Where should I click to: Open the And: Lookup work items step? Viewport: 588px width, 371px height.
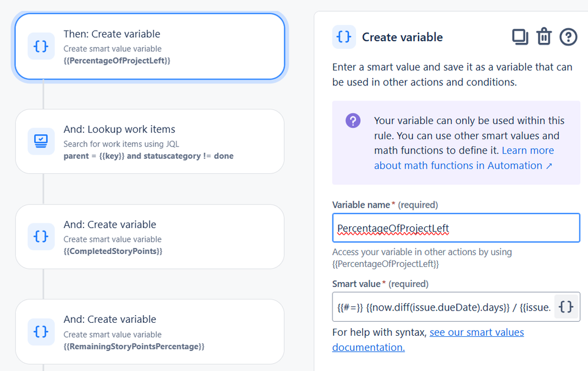click(x=150, y=141)
